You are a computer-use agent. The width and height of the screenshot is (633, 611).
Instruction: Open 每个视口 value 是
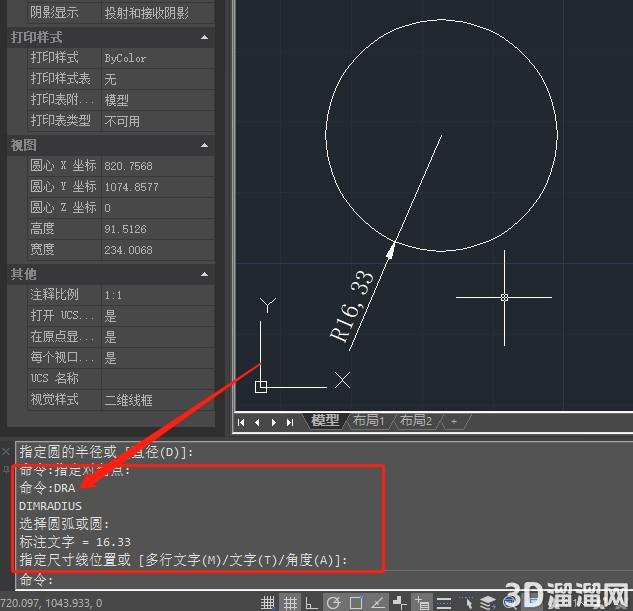coord(158,358)
